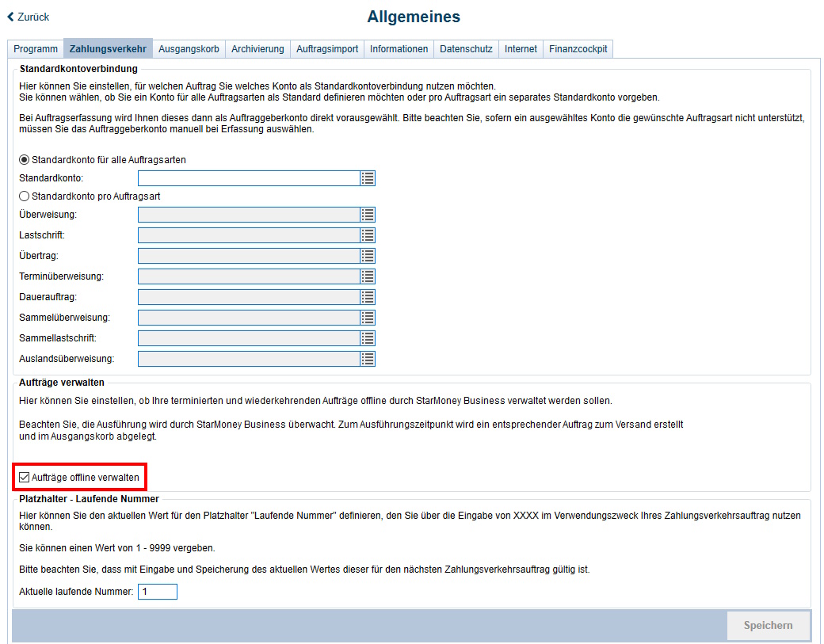The width and height of the screenshot is (824, 644).
Task: Click the 'Aktuelle laufende Nummer' input field
Action: (157, 592)
